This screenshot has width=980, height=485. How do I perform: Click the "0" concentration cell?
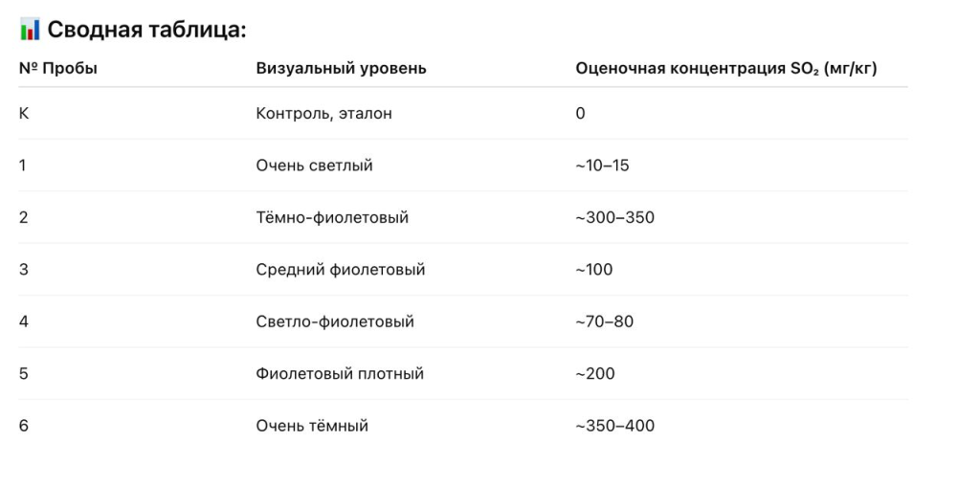(580, 114)
